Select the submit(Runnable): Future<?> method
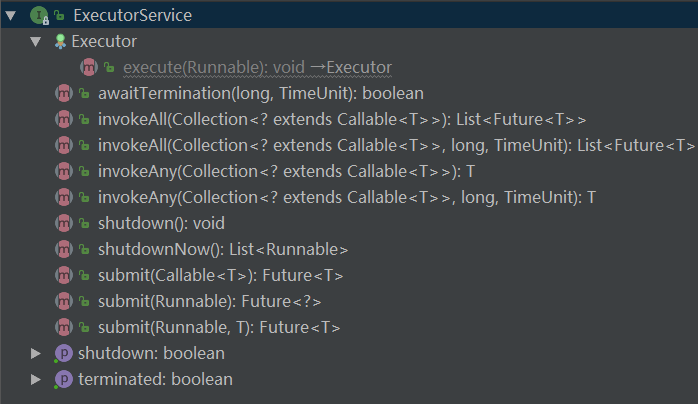Screen dimensions: 698x404 pyautogui.click(x=210, y=301)
